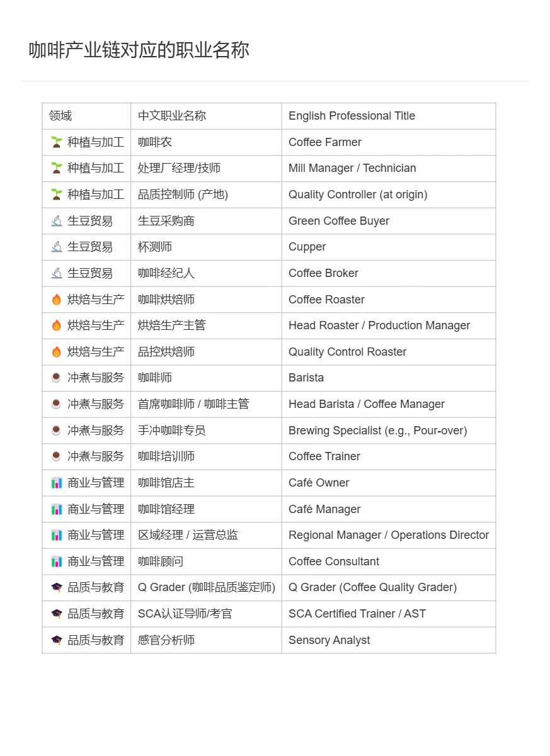Click the bar chart icon in the 咖啡顾问 row
This screenshot has width=550, height=756.
tap(57, 561)
